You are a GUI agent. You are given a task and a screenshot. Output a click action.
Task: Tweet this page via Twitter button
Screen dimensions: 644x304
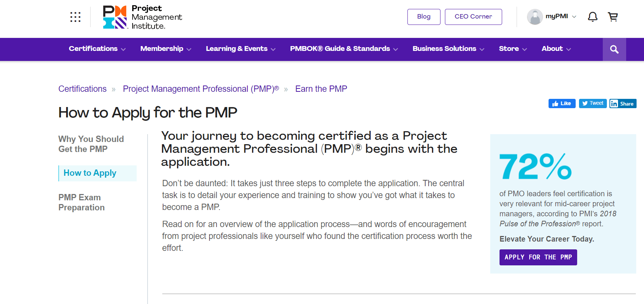tap(593, 103)
